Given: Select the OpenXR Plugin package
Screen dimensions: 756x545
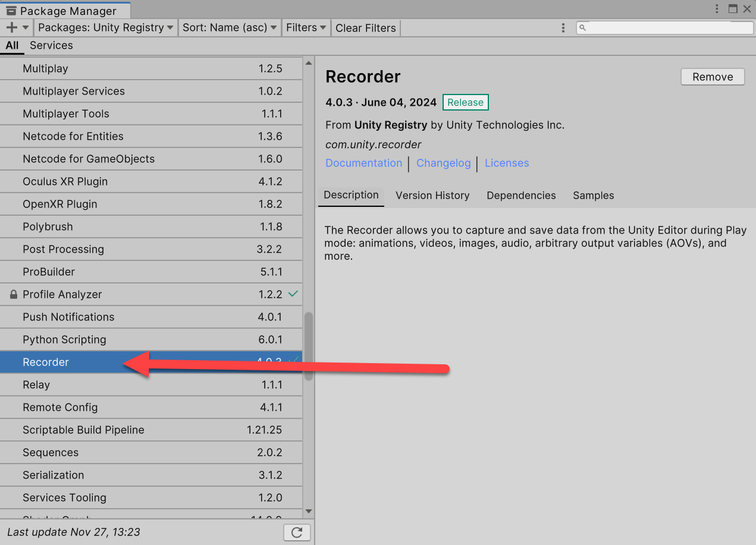Looking at the screenshot, I should 151,204.
